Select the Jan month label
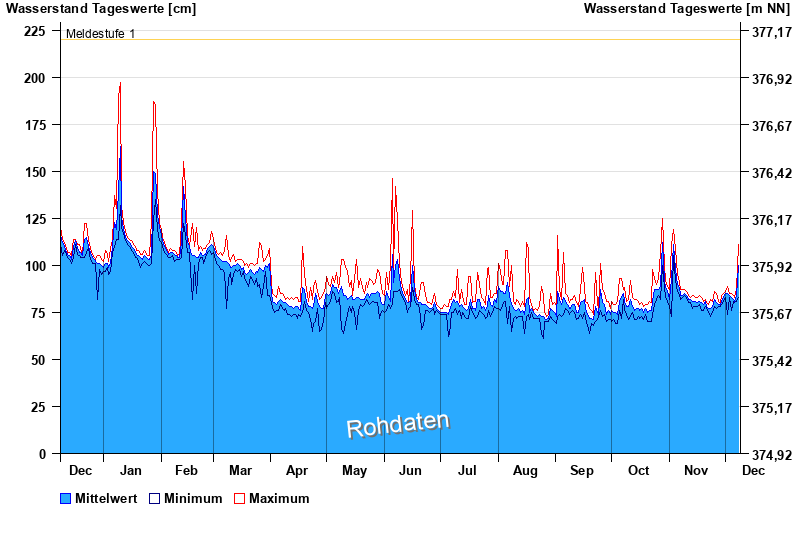800x550 pixels. [x=132, y=470]
